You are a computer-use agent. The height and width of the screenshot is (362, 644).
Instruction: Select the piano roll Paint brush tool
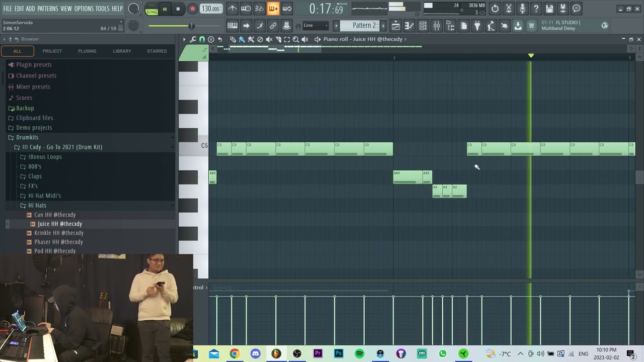(x=242, y=39)
